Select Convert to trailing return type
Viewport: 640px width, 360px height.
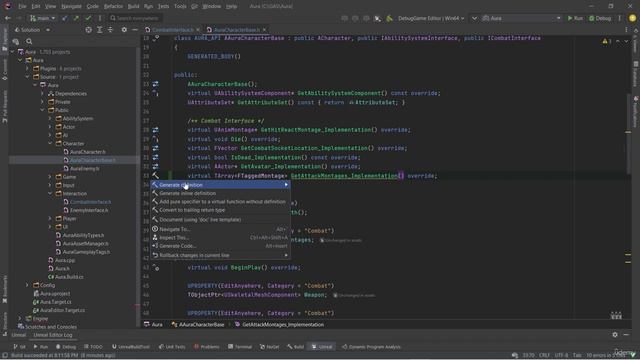220,210
